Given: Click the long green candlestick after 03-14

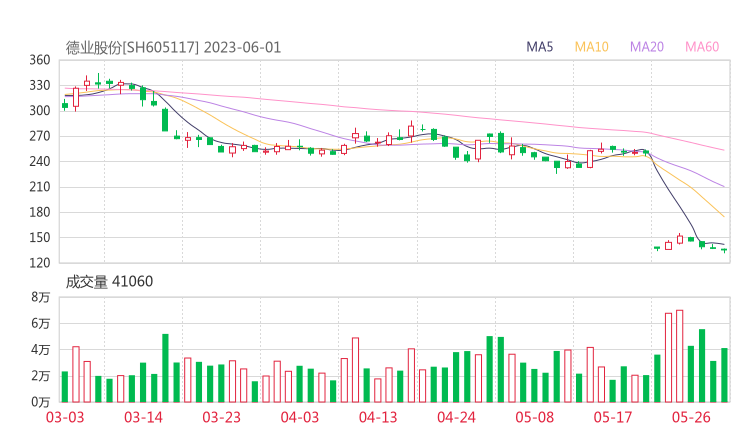Looking at the screenshot, I should [x=165, y=120].
